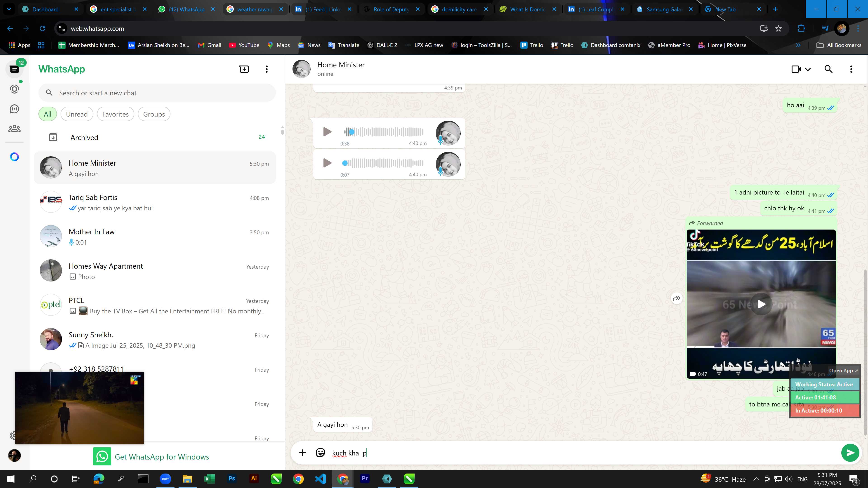Expand hidden bookmarks chevron
This screenshot has height=488, width=868.
tap(798, 45)
